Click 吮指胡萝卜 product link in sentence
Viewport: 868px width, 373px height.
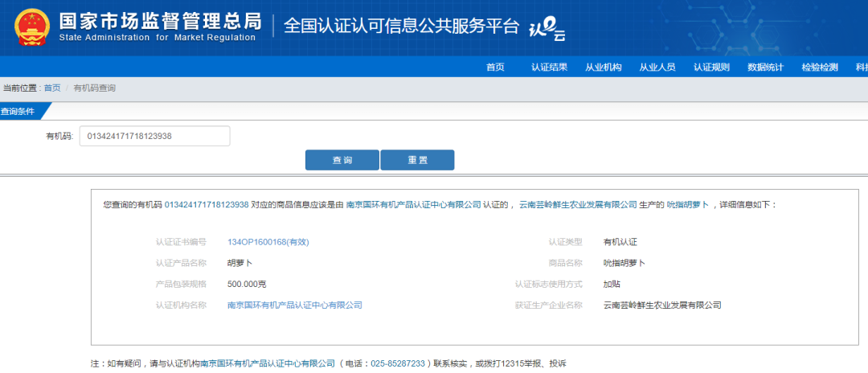click(687, 205)
